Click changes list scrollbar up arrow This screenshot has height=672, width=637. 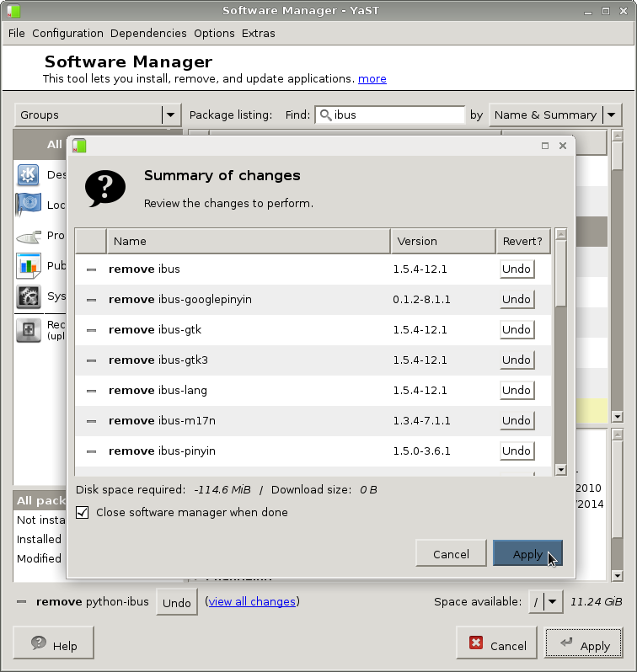[560, 234]
